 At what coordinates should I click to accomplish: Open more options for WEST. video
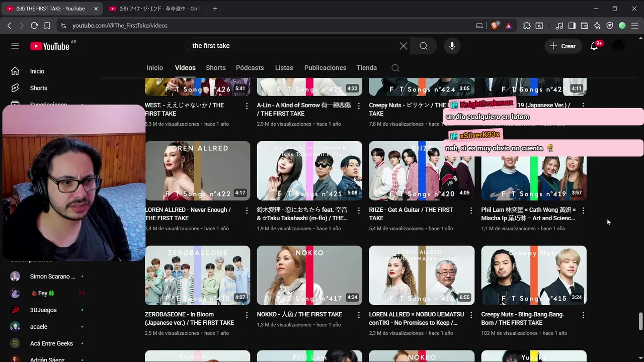click(247, 106)
